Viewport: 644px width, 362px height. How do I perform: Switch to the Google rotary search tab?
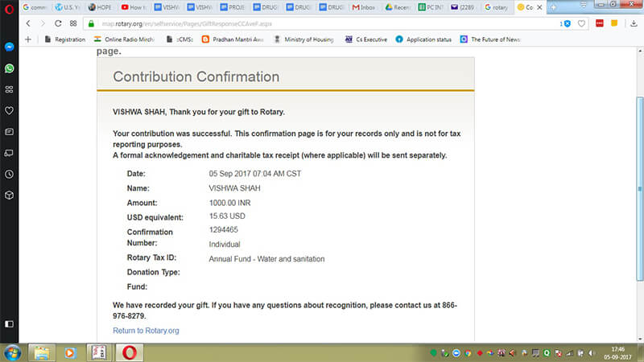[x=497, y=7]
